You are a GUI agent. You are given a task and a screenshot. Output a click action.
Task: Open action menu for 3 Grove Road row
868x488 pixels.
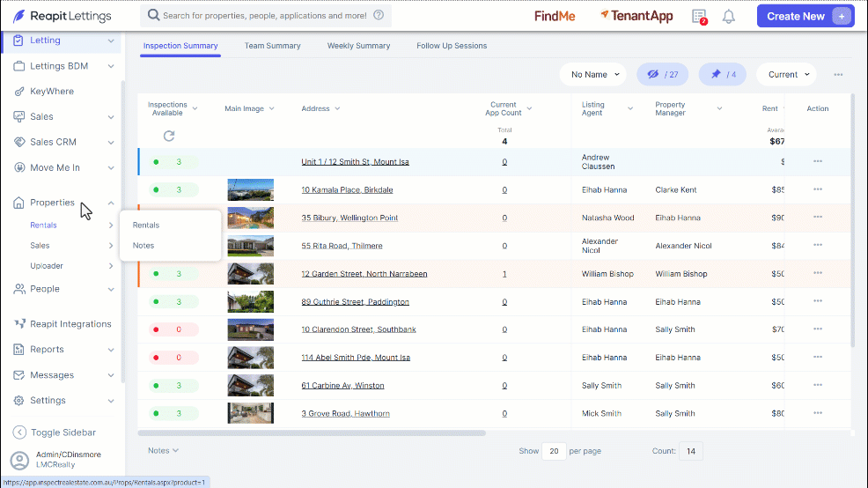818,413
